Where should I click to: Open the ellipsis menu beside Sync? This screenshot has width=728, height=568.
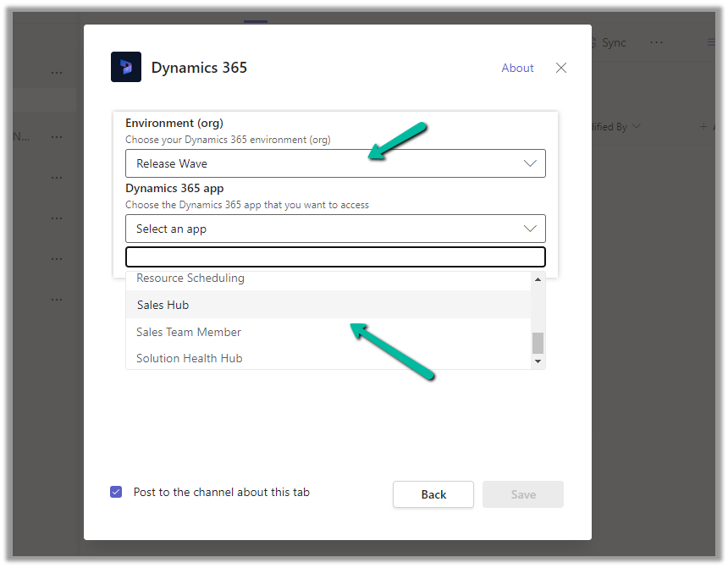click(657, 42)
